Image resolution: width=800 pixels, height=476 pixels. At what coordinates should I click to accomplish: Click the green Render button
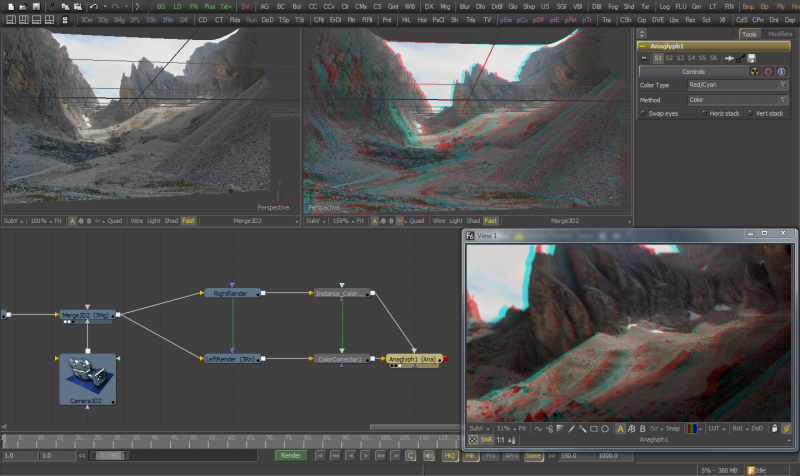tap(291, 456)
